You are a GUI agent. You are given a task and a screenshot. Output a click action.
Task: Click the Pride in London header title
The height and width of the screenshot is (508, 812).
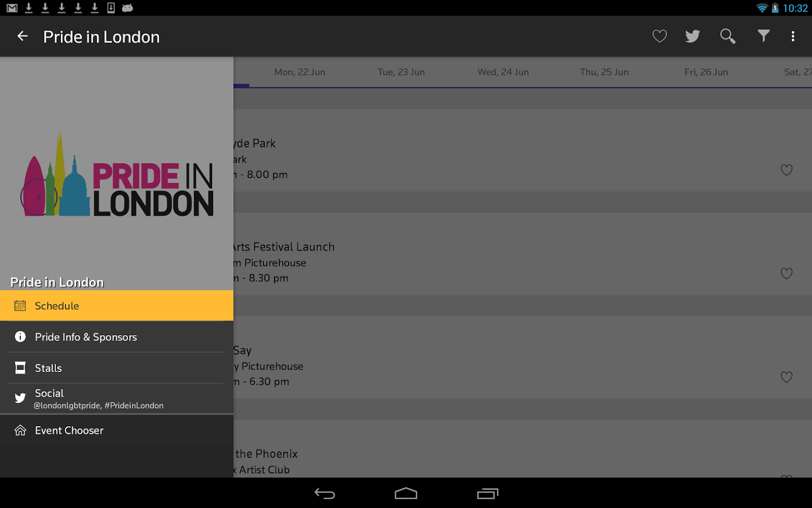pyautogui.click(x=101, y=37)
